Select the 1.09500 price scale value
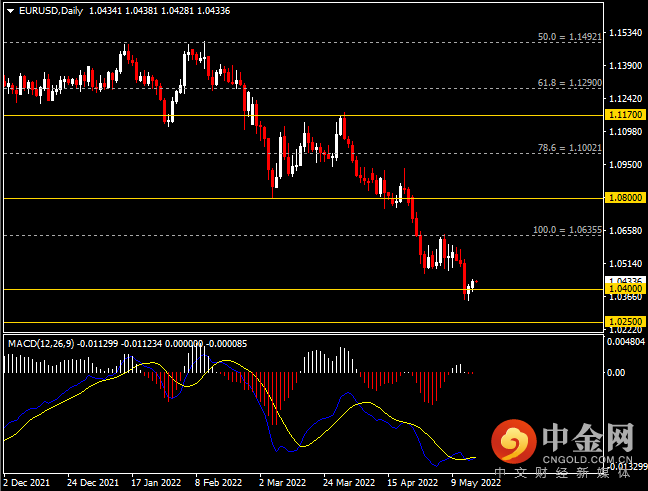The height and width of the screenshot is (491, 648). pos(626,164)
